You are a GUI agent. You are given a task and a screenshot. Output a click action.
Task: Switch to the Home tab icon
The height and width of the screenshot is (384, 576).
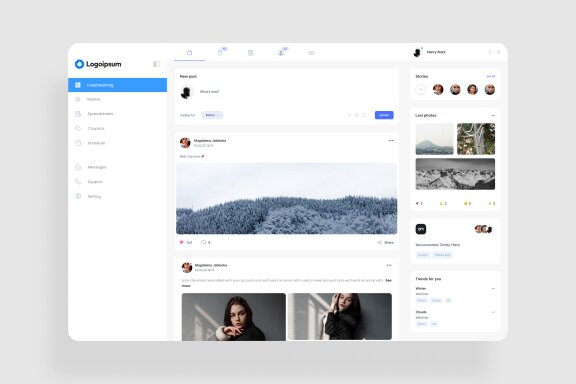tap(190, 53)
